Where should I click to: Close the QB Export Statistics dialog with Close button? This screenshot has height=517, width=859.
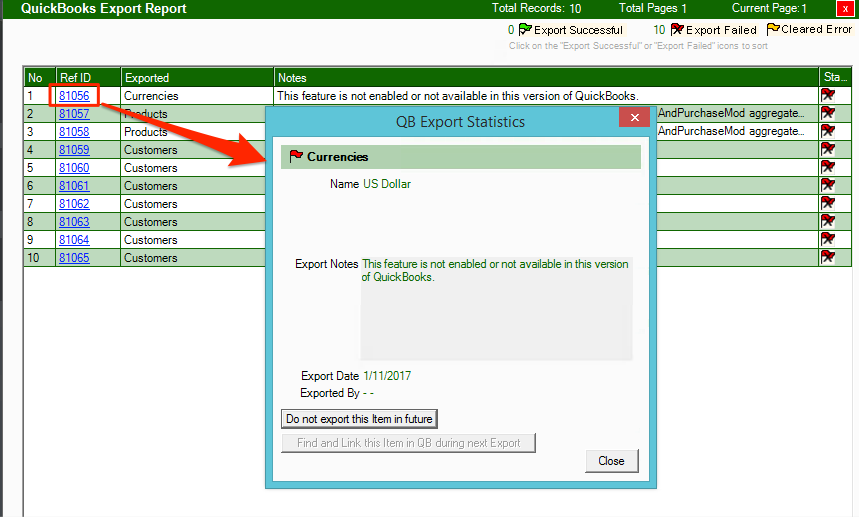pos(611,461)
